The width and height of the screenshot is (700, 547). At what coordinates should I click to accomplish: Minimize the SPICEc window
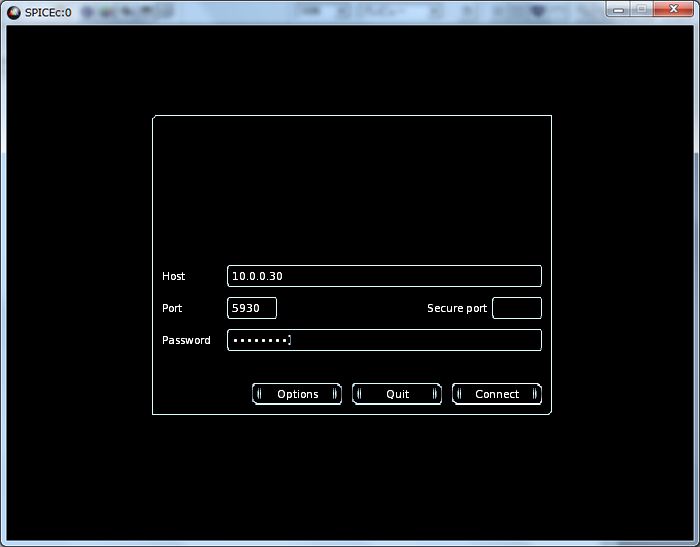[x=618, y=9]
